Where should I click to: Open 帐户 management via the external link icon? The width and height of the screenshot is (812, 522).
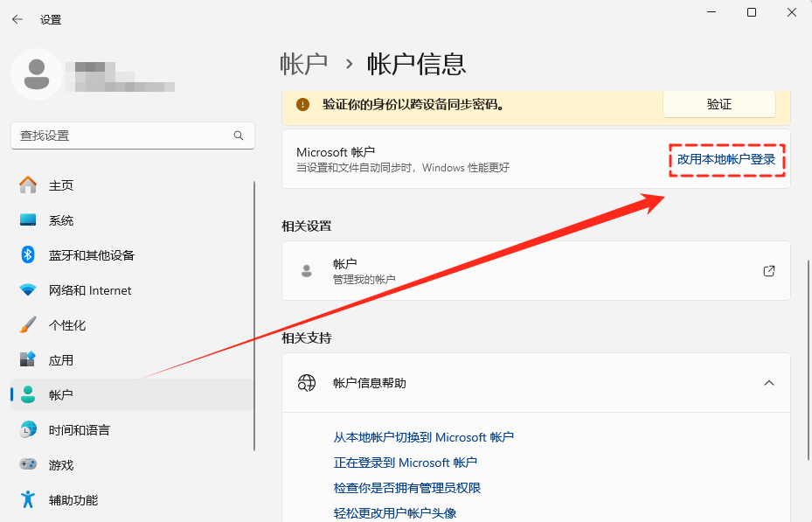(x=768, y=271)
